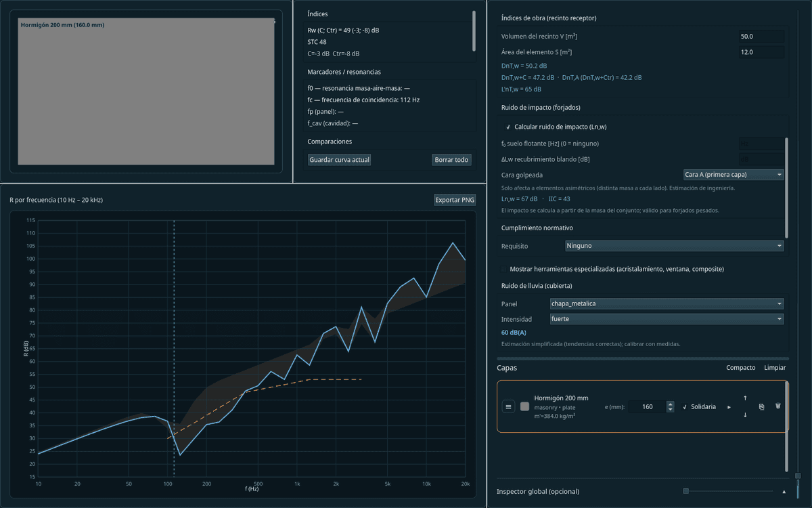Delete the Hormigón layer with trash icon
Image resolution: width=812 pixels, height=508 pixels.
777,406
